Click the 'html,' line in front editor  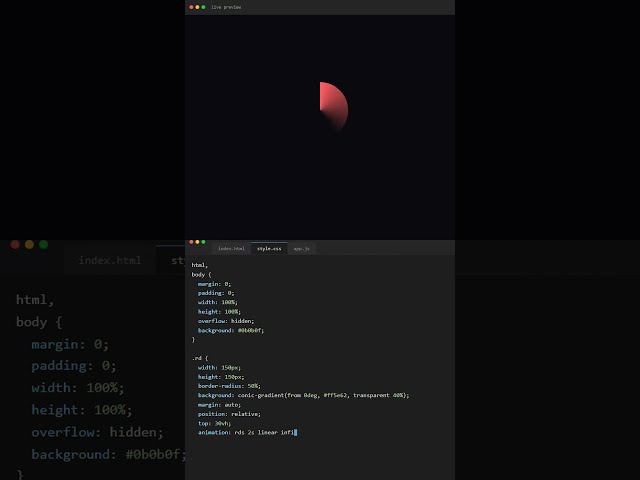tap(200, 265)
